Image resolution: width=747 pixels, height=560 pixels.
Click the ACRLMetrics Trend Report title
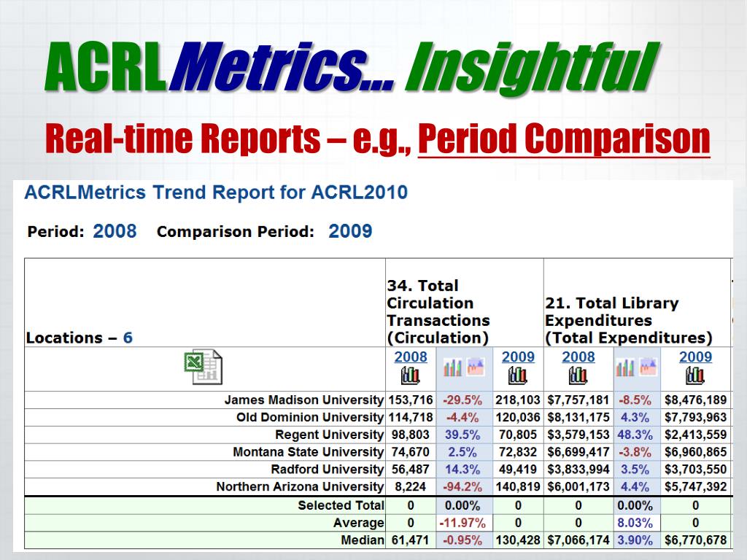tap(216, 192)
